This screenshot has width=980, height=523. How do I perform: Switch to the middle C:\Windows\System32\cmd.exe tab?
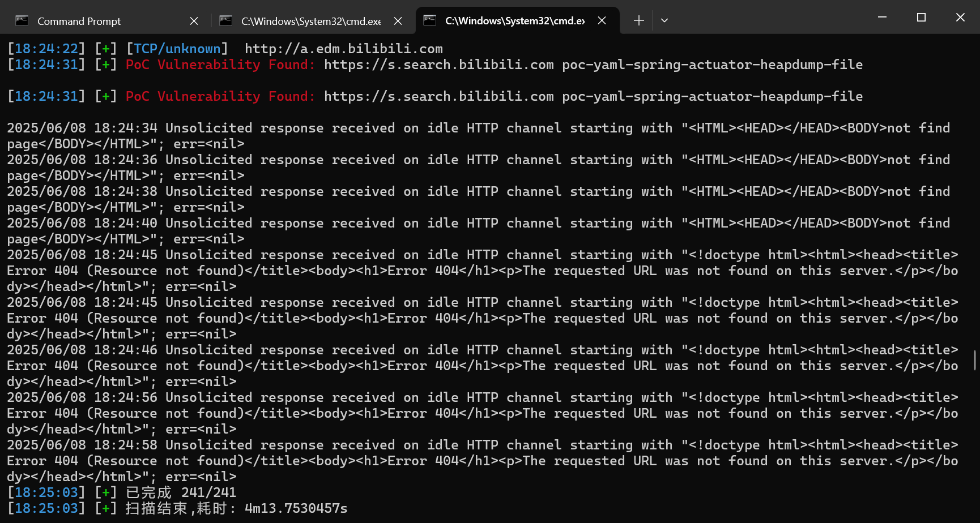(x=310, y=21)
